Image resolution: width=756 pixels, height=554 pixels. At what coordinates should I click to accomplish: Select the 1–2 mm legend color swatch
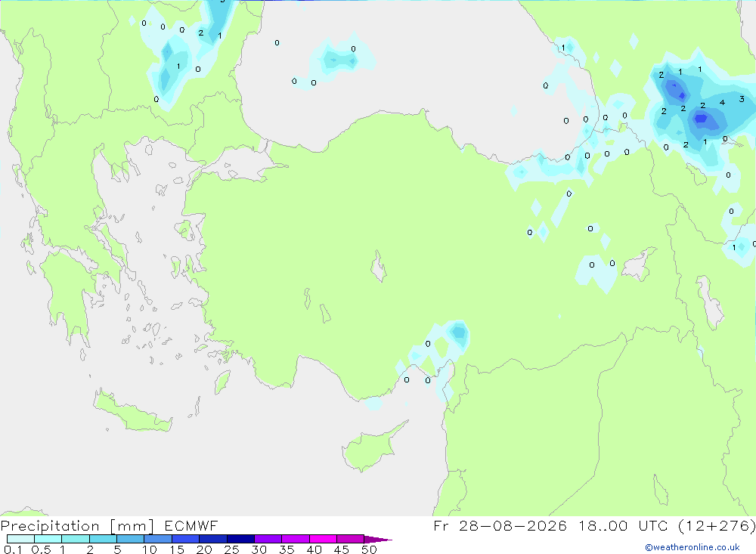click(76, 539)
